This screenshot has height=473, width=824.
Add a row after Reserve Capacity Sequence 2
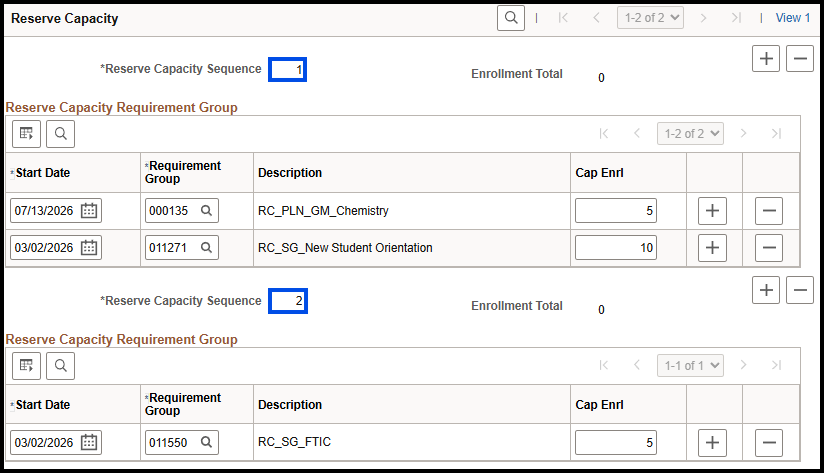point(766,290)
